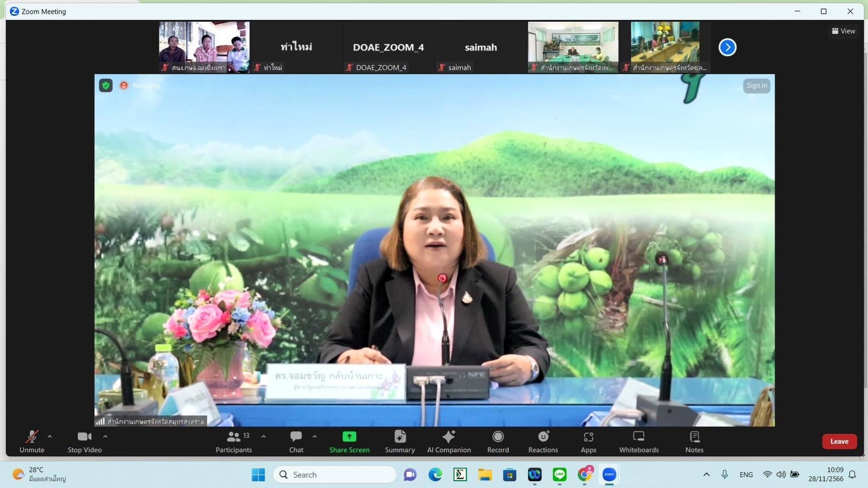The image size is (868, 488).
Task: Open the Apps panel
Action: pyautogui.click(x=588, y=441)
